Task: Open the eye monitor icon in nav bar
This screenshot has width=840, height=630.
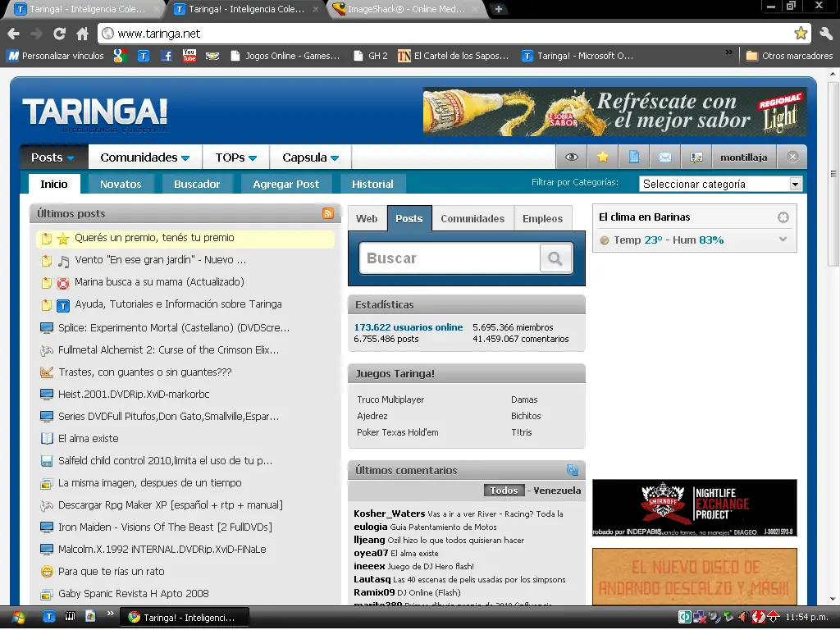Action: pyautogui.click(x=572, y=157)
